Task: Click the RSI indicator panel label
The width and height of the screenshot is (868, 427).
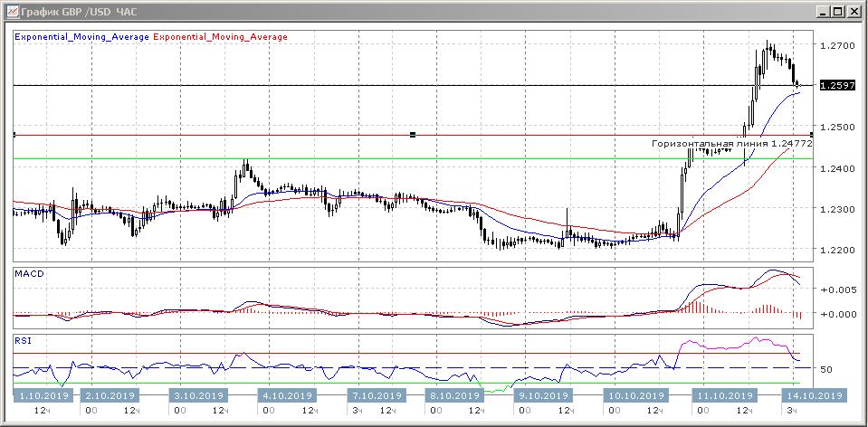Action: [x=24, y=341]
